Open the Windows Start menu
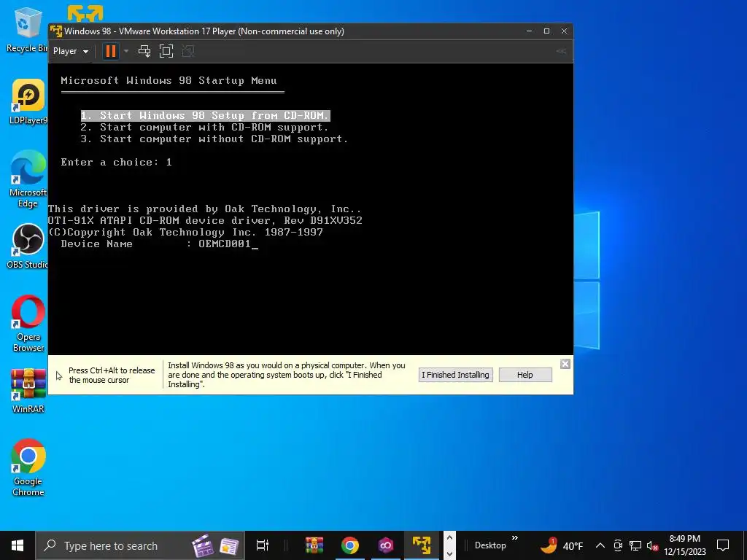747x560 pixels. pos(18,545)
